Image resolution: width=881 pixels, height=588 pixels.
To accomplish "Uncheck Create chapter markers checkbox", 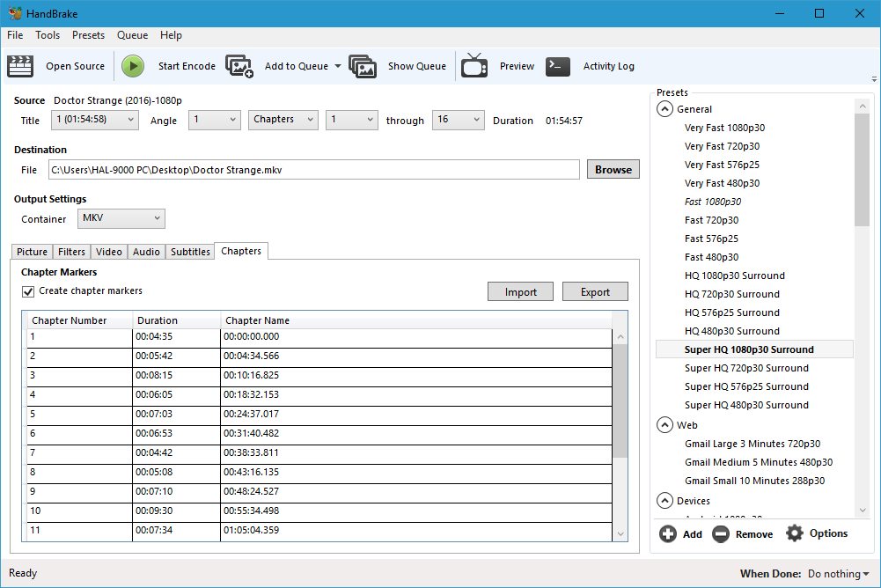I will tap(28, 291).
